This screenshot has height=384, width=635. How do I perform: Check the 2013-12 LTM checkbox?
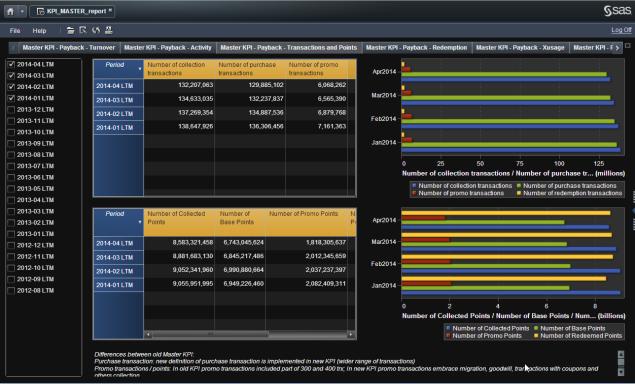pyautogui.click(x=11, y=109)
